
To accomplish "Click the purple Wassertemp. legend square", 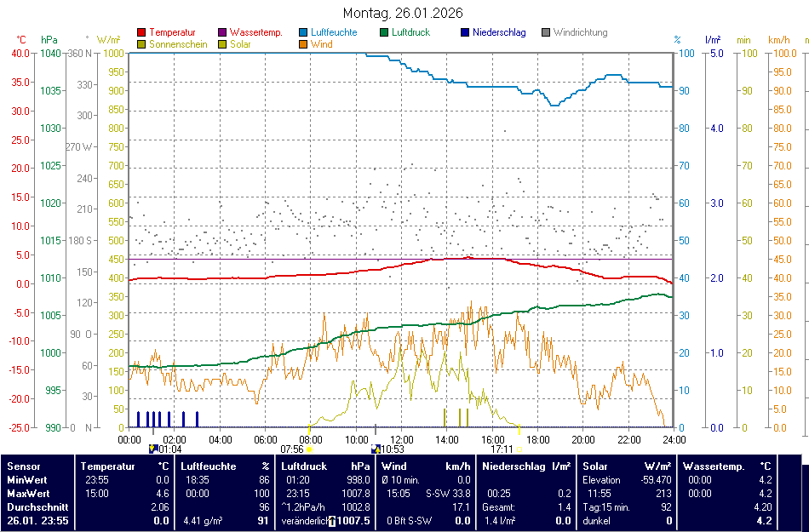I will (x=223, y=33).
